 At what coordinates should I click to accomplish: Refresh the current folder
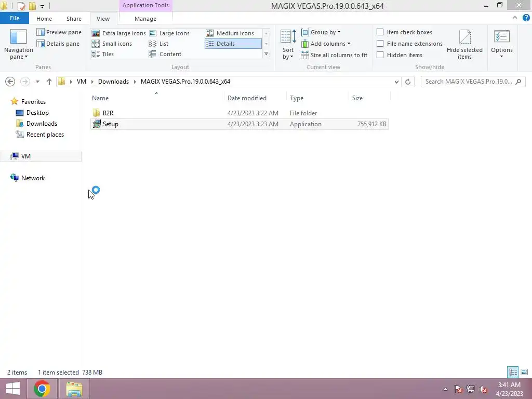click(408, 82)
